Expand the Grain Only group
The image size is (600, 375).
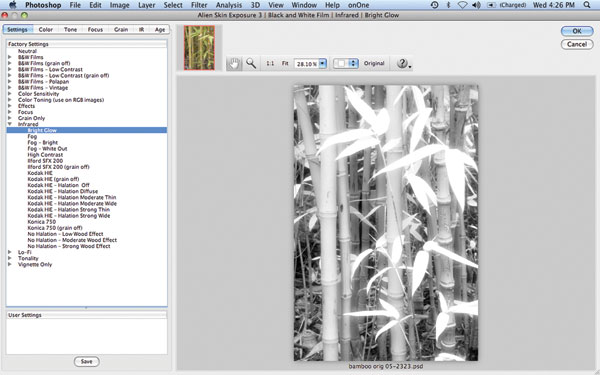click(10, 118)
